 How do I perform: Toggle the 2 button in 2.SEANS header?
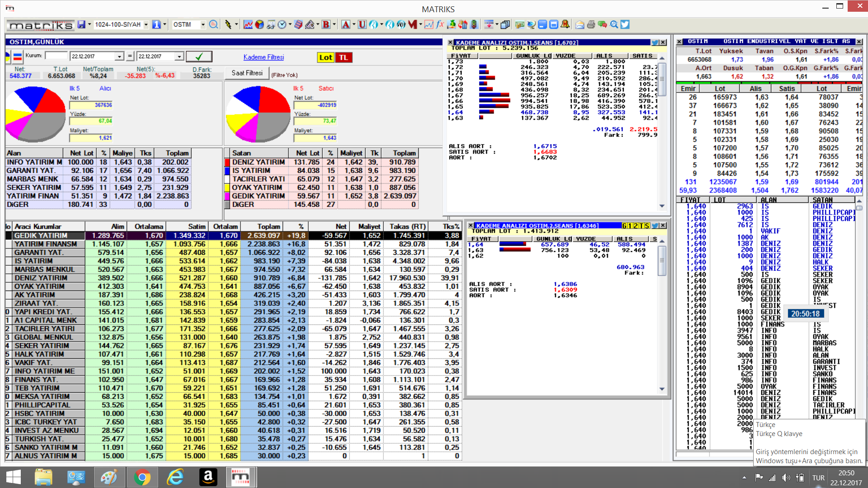coord(636,225)
